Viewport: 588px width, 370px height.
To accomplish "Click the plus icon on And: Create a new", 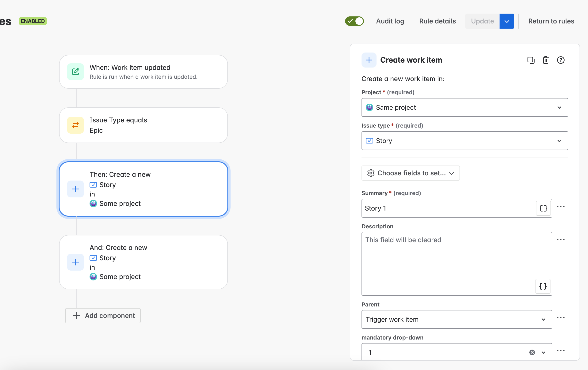I will tap(75, 262).
